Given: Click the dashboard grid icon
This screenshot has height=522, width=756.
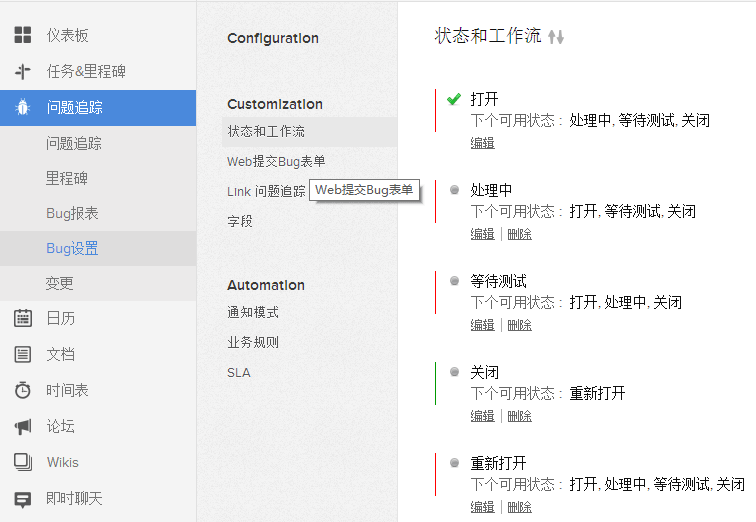Looking at the screenshot, I should click(22, 36).
